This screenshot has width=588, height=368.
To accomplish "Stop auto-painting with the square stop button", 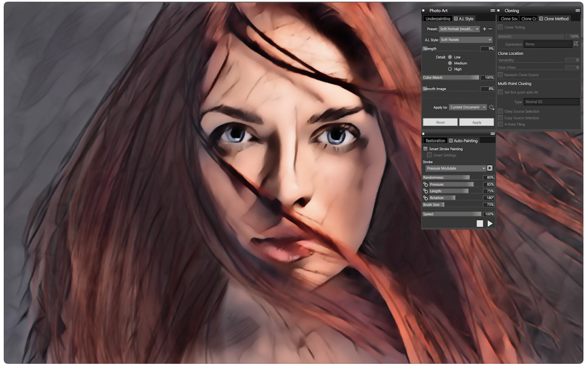I will [x=480, y=224].
